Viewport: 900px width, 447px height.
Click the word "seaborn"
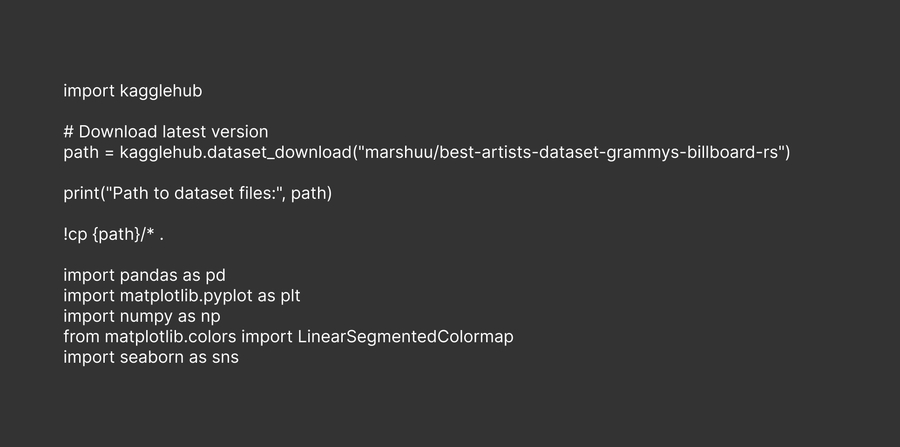pyautogui.click(x=153, y=357)
